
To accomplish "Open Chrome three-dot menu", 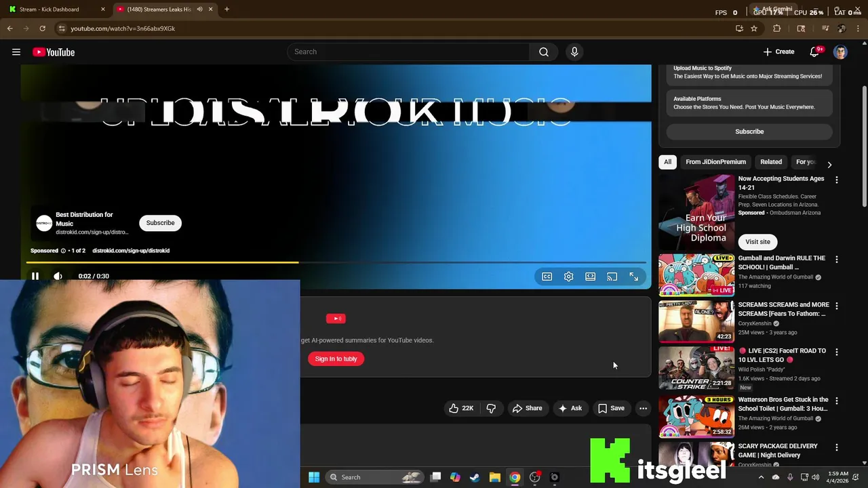I will pos(859,28).
